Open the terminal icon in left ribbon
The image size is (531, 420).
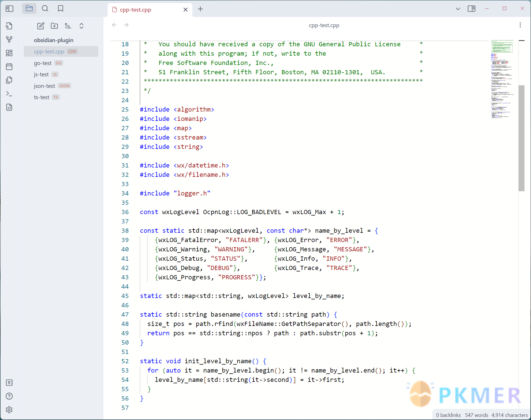coord(9,93)
